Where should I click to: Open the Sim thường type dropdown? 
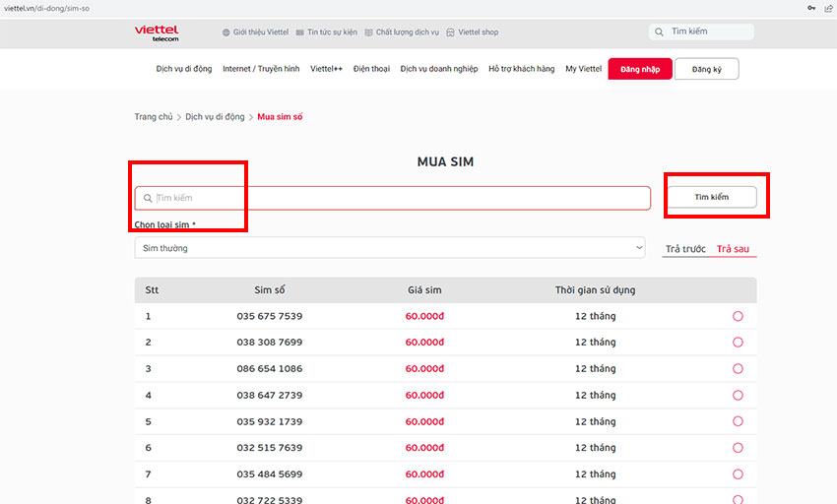click(x=390, y=248)
